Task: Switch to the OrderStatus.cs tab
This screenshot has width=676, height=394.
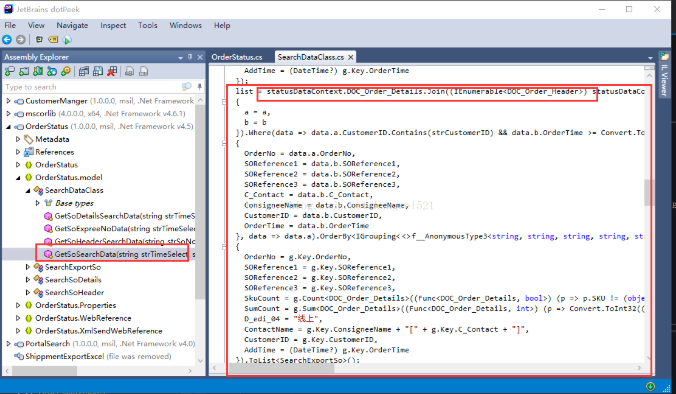Action: tap(237, 57)
